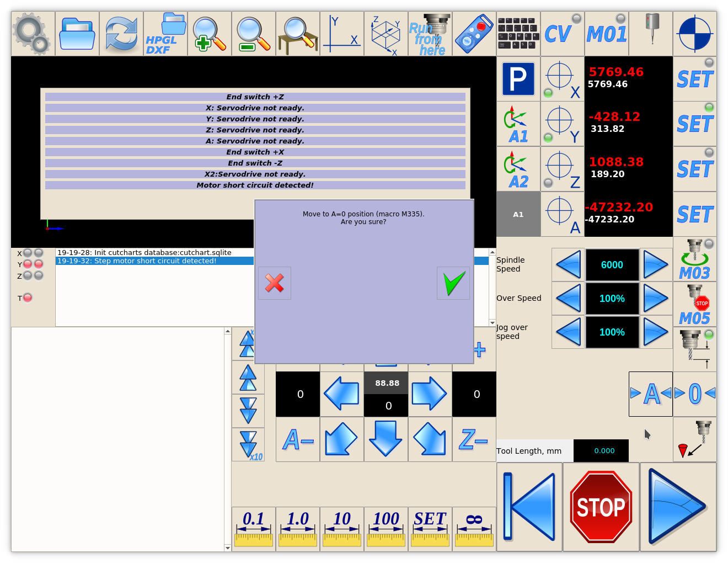Rewind program to start
728x563 pixels.
529,507
